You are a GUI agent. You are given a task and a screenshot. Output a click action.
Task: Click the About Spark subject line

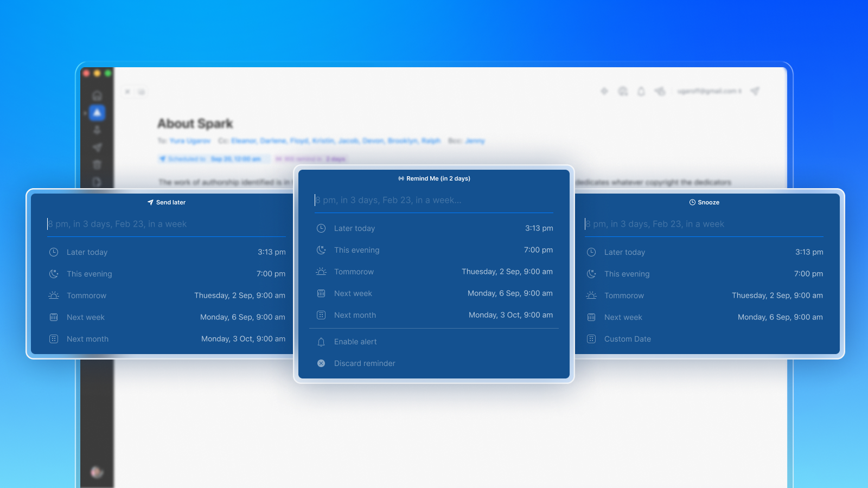pos(195,124)
